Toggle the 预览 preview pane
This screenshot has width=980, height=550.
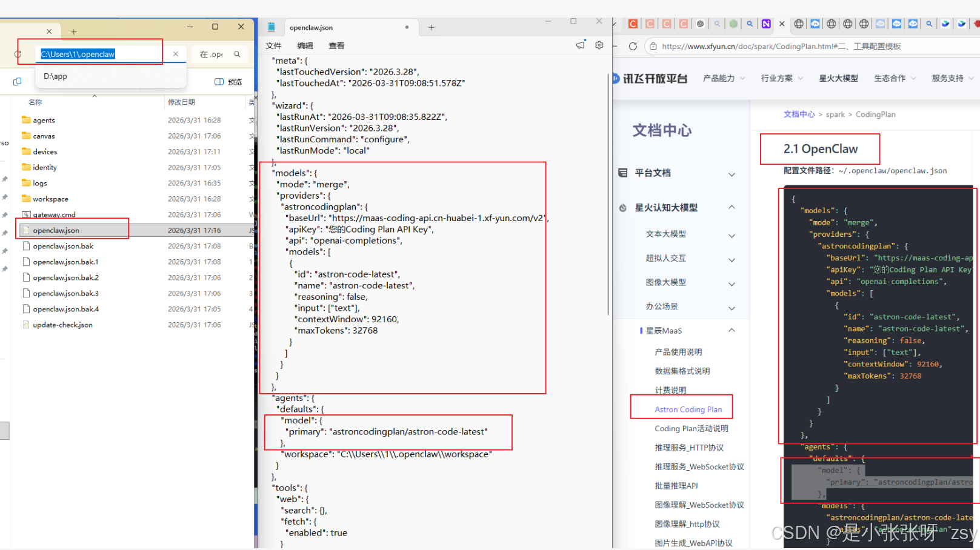tap(228, 82)
